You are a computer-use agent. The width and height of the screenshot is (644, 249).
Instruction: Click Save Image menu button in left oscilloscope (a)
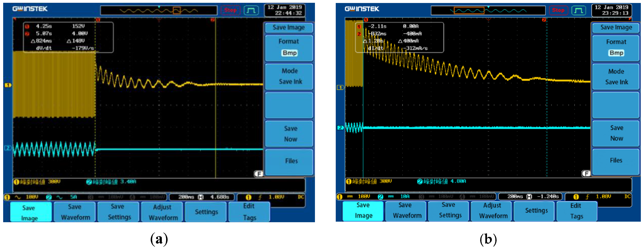31,212
